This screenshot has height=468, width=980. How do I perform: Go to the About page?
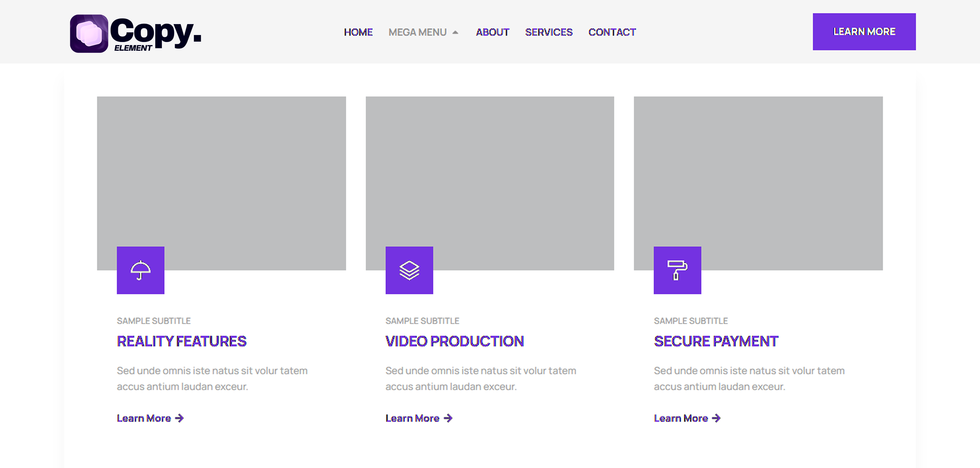[x=492, y=32]
